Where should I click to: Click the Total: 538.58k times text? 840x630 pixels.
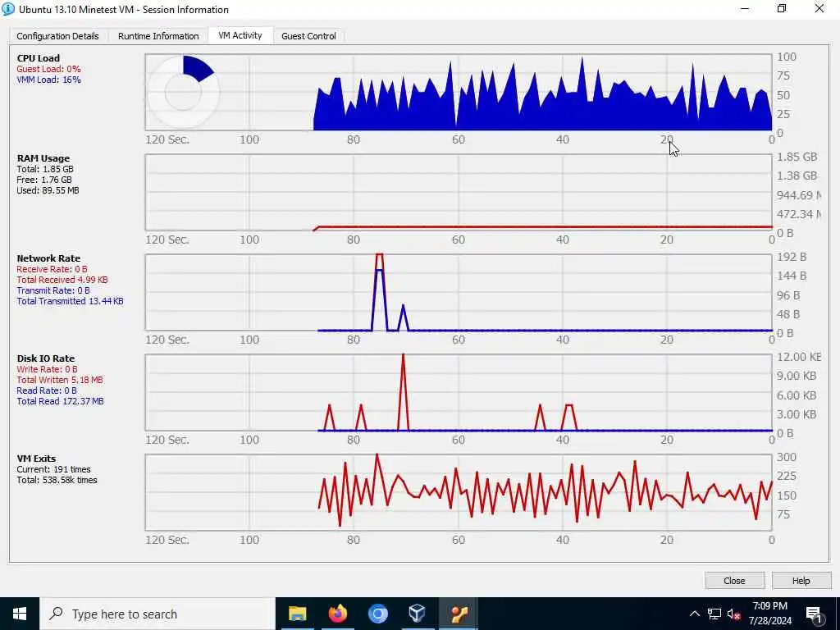click(57, 480)
